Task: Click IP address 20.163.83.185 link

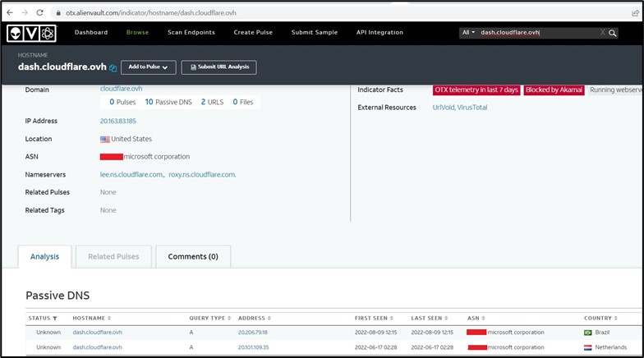Action: [118, 121]
